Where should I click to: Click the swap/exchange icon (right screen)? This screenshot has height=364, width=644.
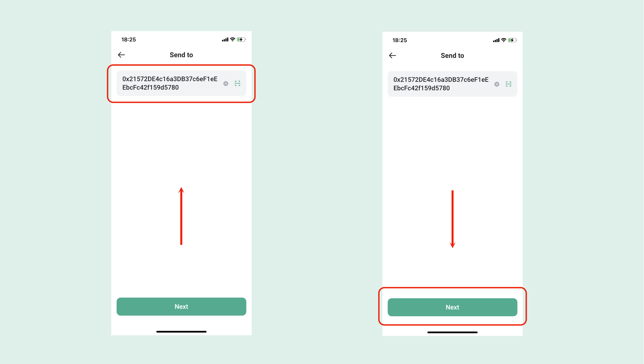509,84
